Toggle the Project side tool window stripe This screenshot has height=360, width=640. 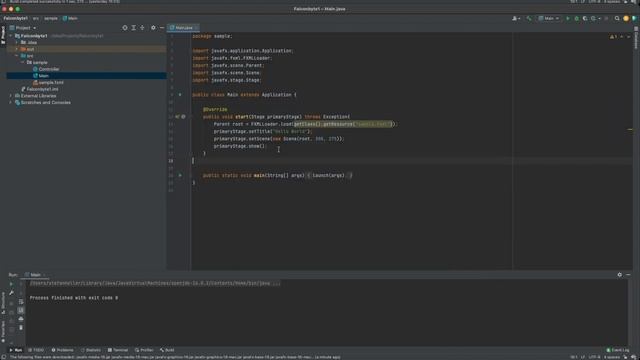pos(3,35)
